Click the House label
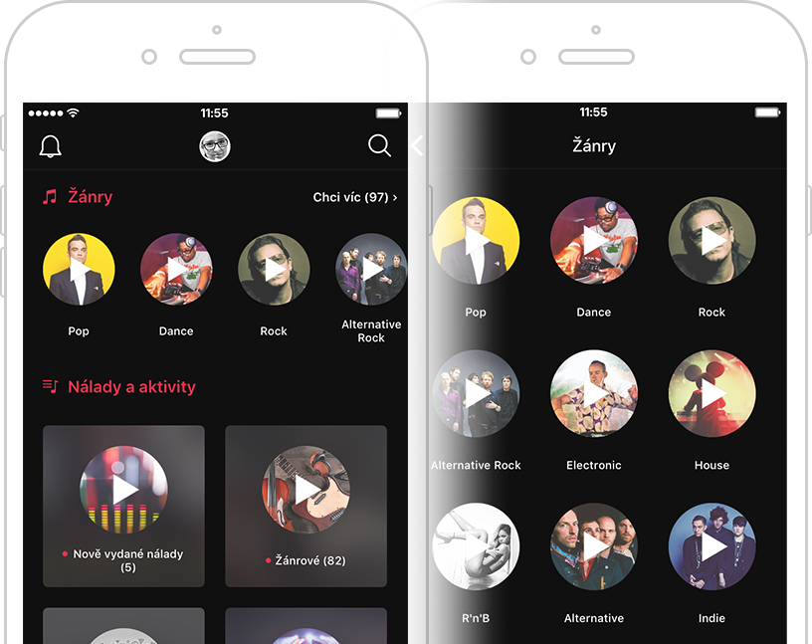This screenshot has height=644, width=812. 712,465
